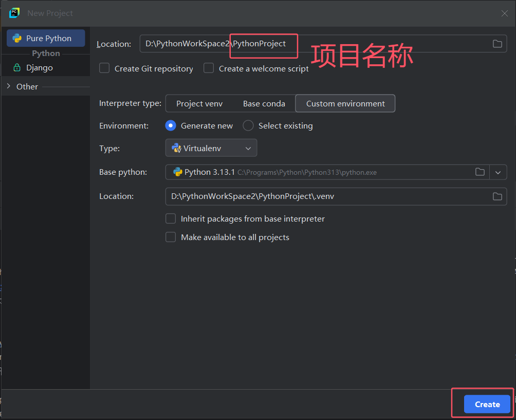Tick the Create a welcome script checkbox
Image resolution: width=516 pixels, height=420 pixels.
click(209, 68)
